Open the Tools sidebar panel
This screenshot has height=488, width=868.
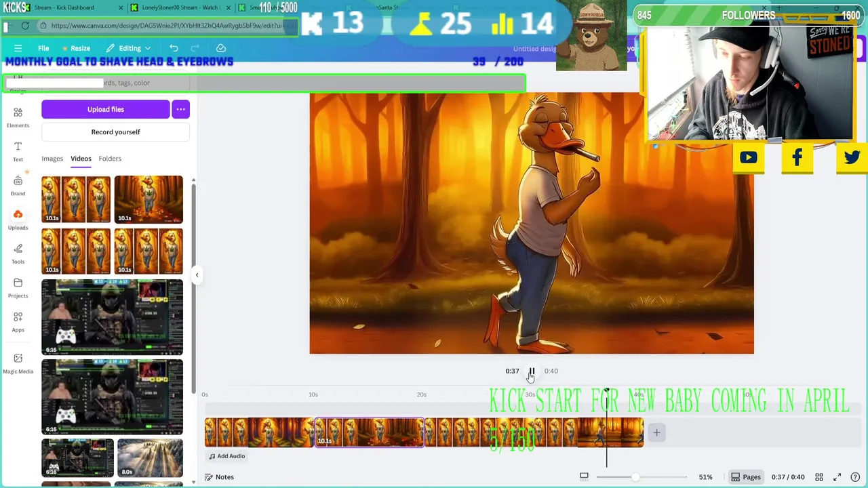[x=18, y=253]
